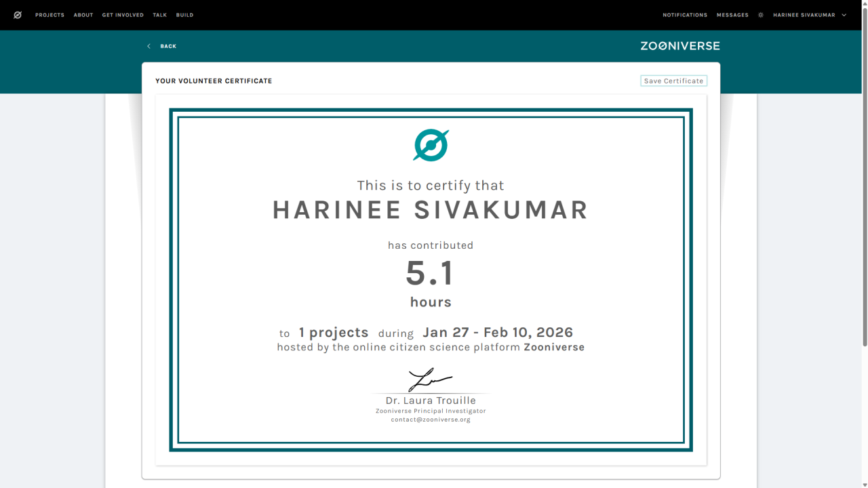Click contact@zooniverse.org email text
The width and height of the screenshot is (868, 488).
point(431,420)
